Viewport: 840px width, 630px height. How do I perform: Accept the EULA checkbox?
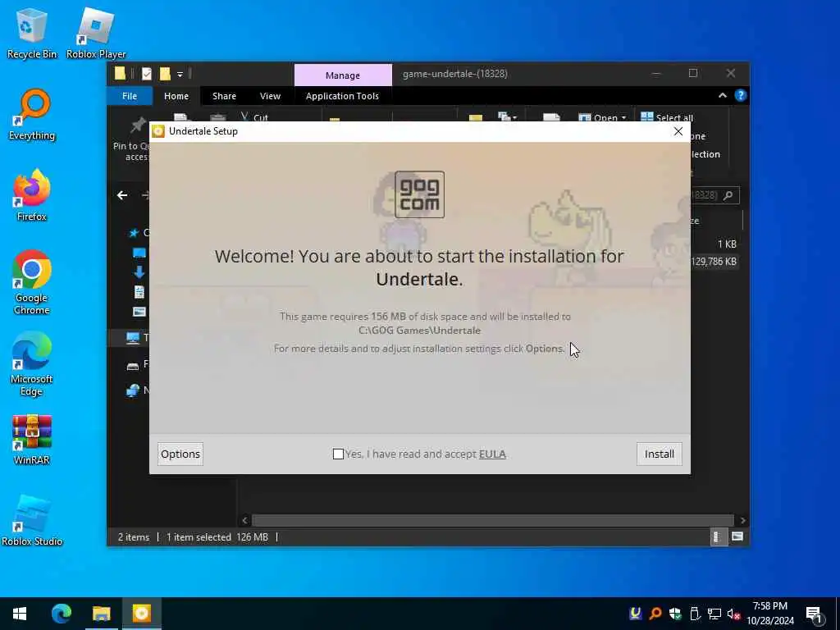(x=338, y=454)
